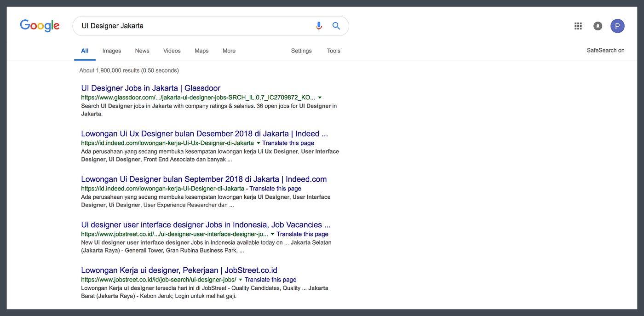
Task: Open the Google apps grid
Action: click(x=578, y=26)
